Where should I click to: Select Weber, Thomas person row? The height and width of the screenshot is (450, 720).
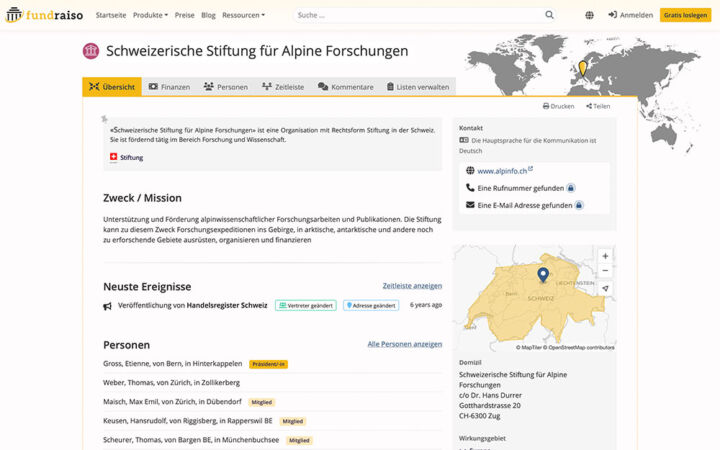pyautogui.click(x=272, y=382)
